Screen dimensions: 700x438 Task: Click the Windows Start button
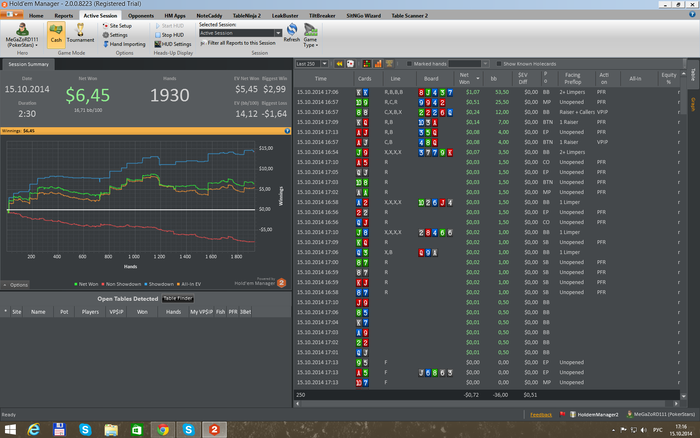point(10,430)
